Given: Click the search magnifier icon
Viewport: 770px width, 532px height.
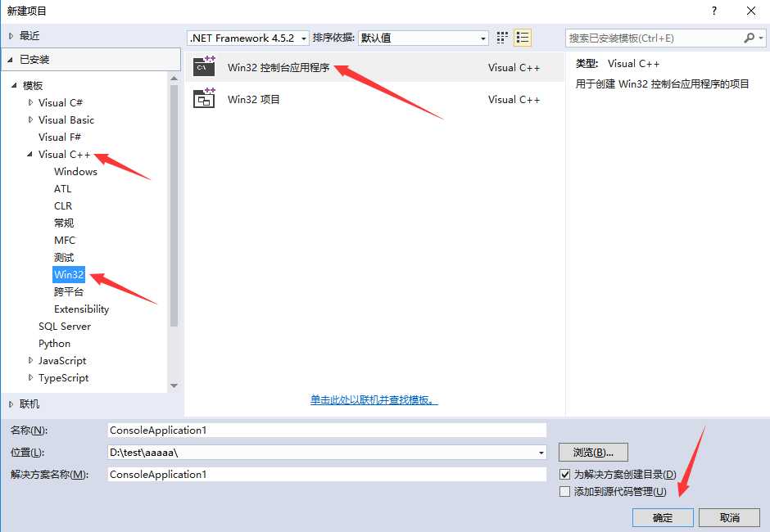Looking at the screenshot, I should [x=749, y=38].
